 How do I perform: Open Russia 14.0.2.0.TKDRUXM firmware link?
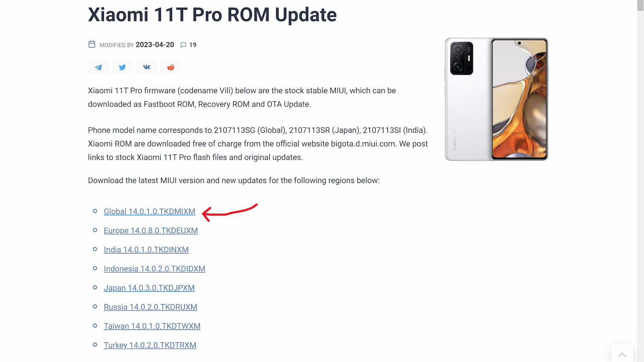coord(151,307)
